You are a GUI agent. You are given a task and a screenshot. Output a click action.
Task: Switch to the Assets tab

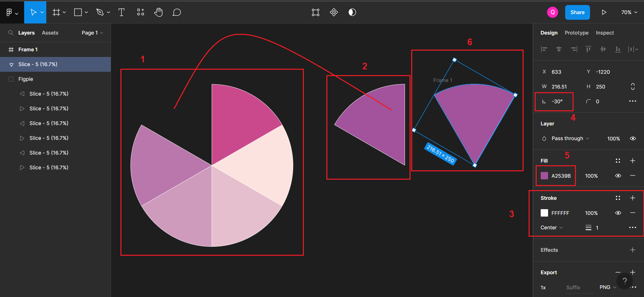50,33
